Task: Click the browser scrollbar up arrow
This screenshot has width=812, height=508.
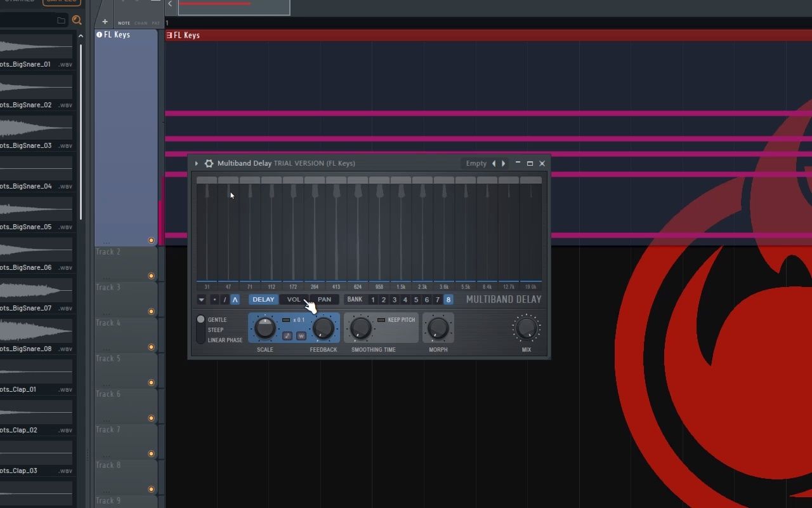Action: (x=81, y=36)
